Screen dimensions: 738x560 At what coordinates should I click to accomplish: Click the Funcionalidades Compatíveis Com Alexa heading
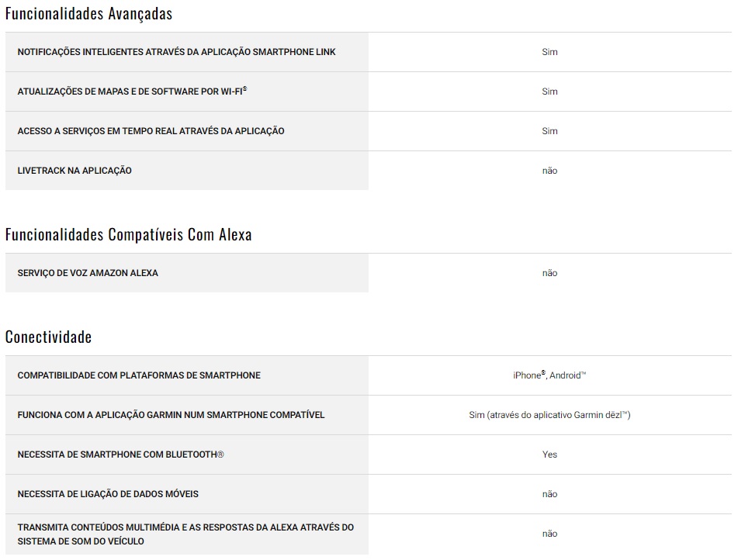click(128, 234)
